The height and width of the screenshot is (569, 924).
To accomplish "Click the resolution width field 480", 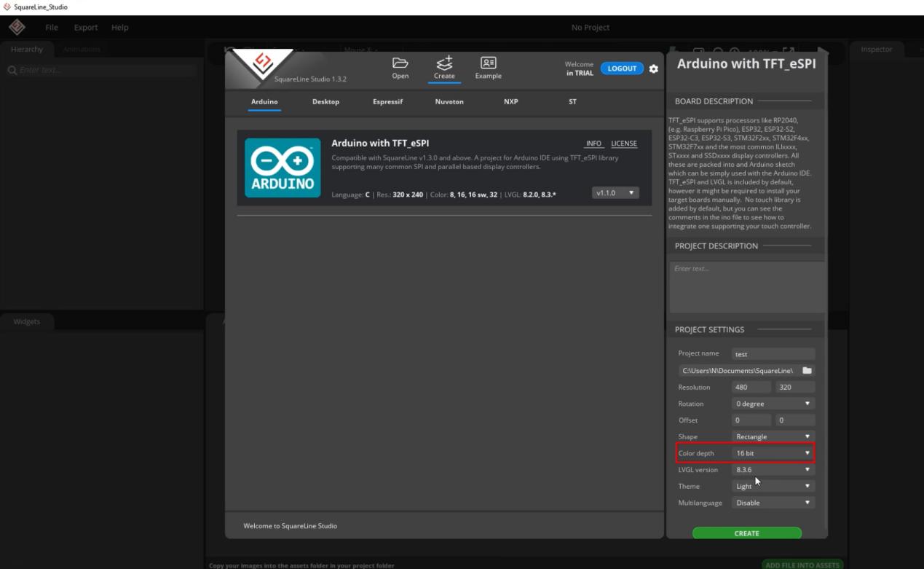I will [x=751, y=387].
